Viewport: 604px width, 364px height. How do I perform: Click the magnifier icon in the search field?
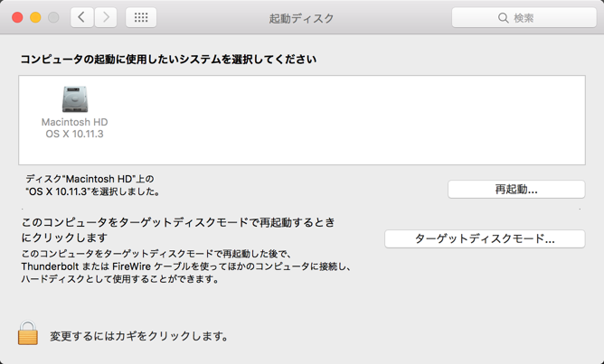[503, 18]
